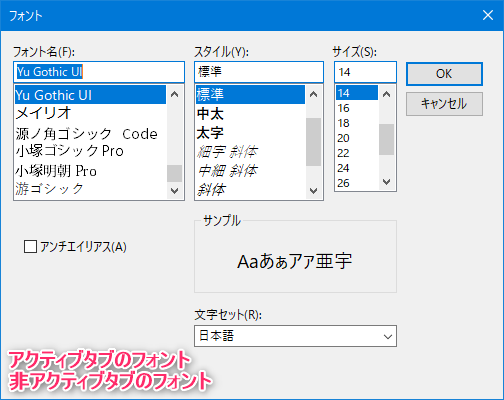504x400 pixels.
Task: Close the フォント dialog window
Action: coord(488,15)
